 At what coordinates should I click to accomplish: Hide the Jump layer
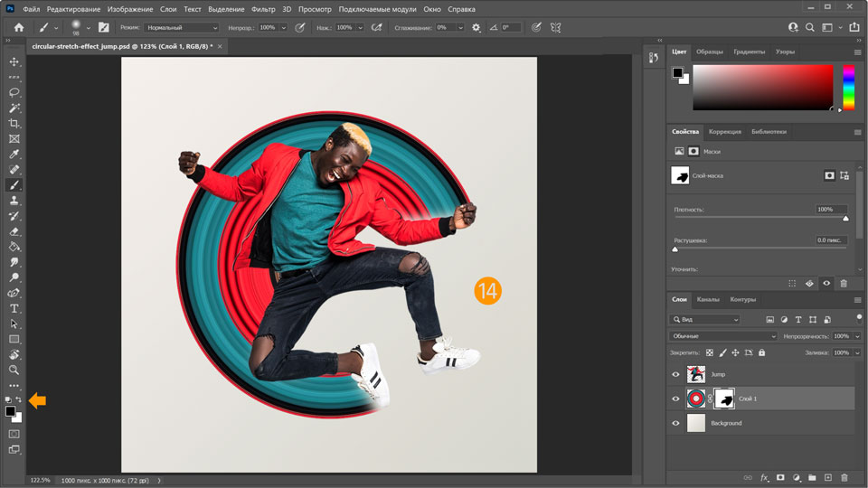675,374
